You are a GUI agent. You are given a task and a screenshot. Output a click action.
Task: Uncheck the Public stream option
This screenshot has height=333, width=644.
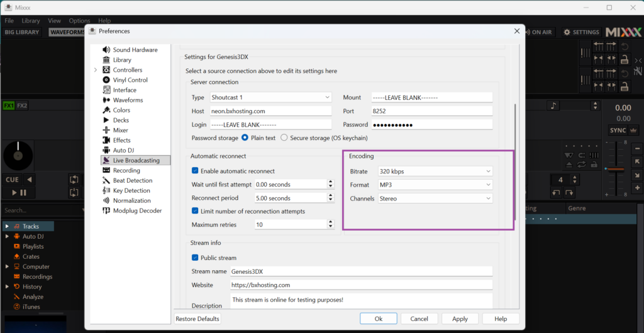pos(196,258)
